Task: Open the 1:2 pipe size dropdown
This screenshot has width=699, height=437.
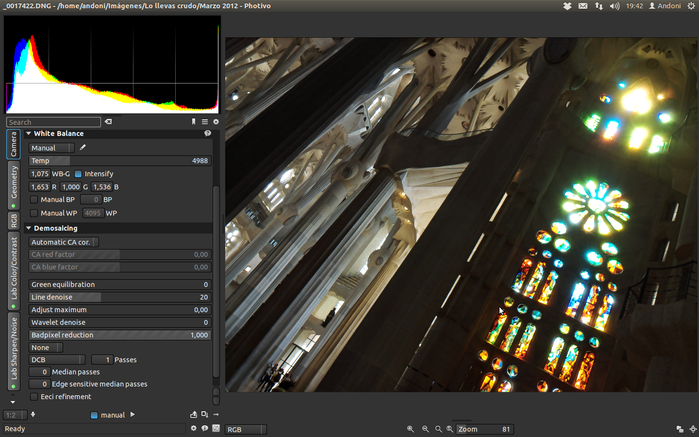Action: pos(15,415)
